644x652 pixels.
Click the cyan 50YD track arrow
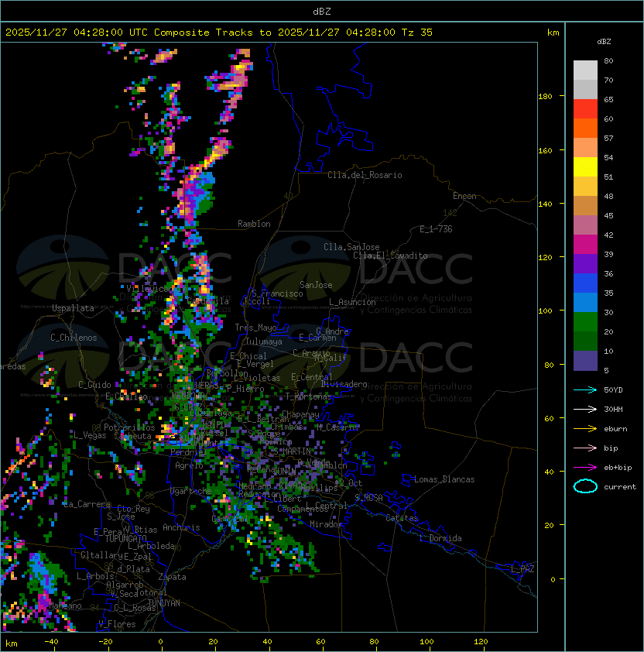[585, 390]
